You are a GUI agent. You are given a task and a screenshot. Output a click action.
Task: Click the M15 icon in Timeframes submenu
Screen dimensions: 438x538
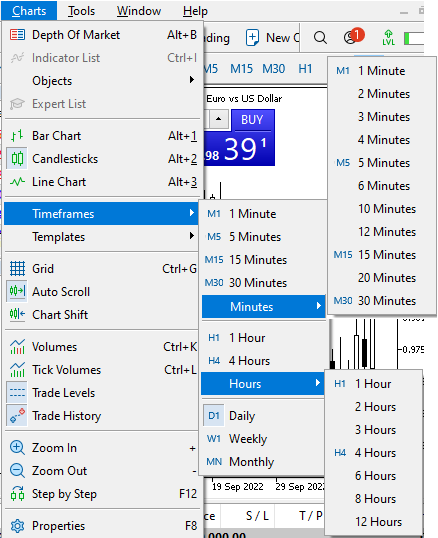[x=214, y=260]
